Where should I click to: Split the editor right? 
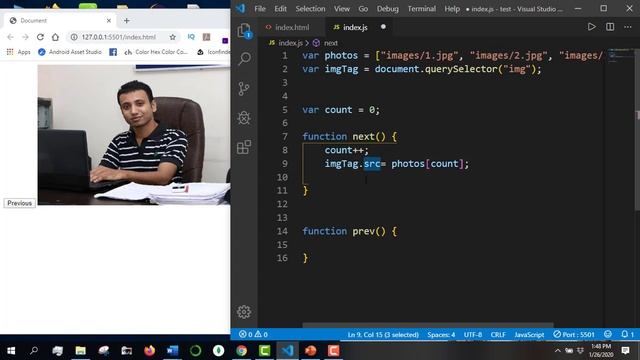(x=610, y=27)
